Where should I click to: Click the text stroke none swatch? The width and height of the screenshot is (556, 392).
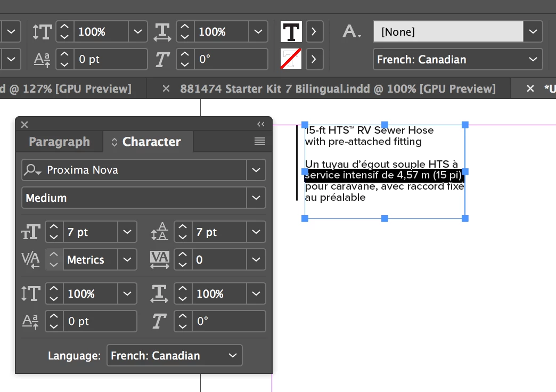291,59
